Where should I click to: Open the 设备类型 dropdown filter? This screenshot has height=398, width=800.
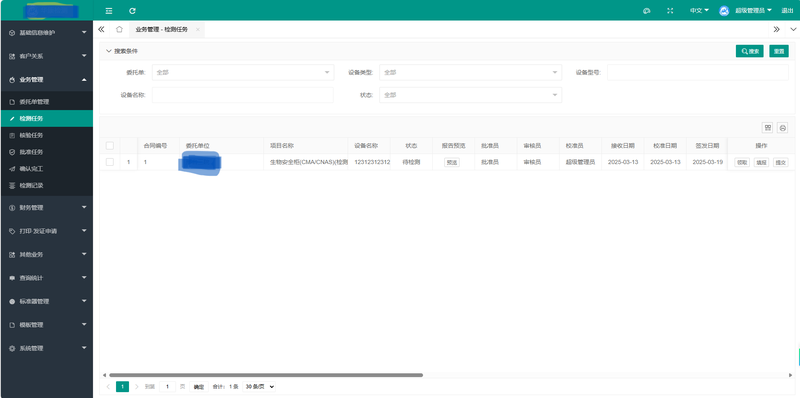pos(470,72)
